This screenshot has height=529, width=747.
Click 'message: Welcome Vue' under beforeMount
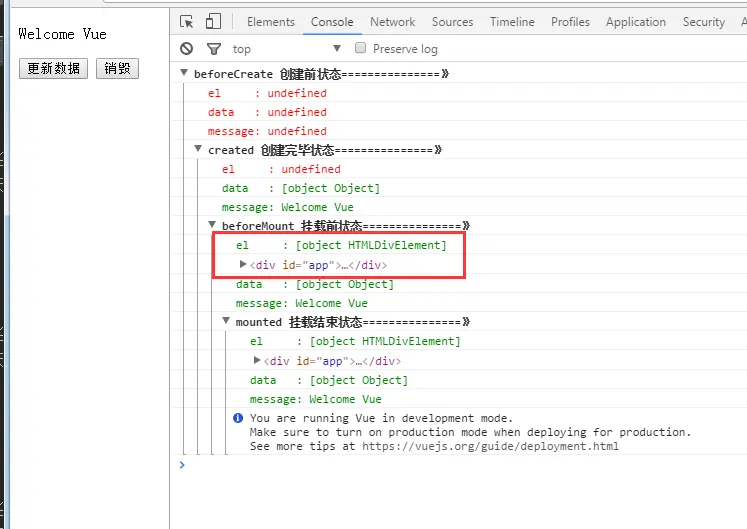click(x=302, y=304)
